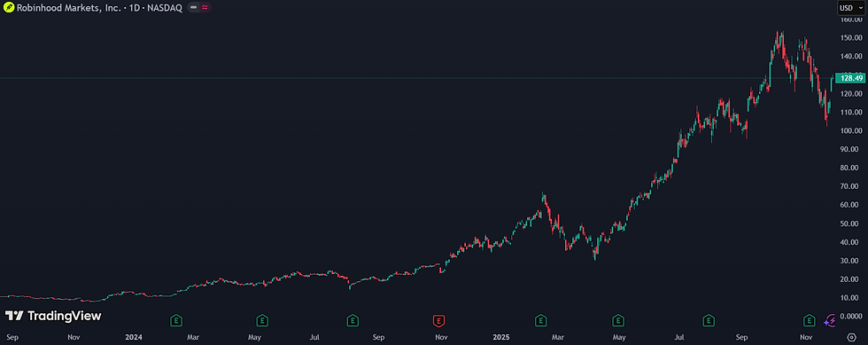Select the May 2025 earnings E marker
This screenshot has height=345, width=868.
(618, 320)
